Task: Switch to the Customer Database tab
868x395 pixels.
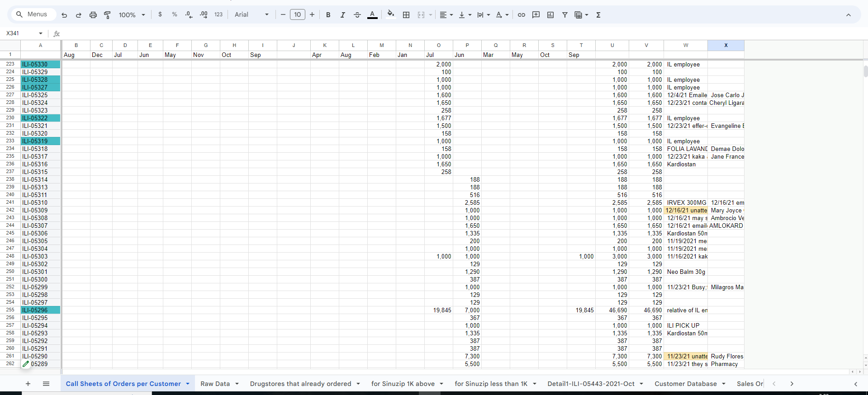Action: pyautogui.click(x=686, y=384)
